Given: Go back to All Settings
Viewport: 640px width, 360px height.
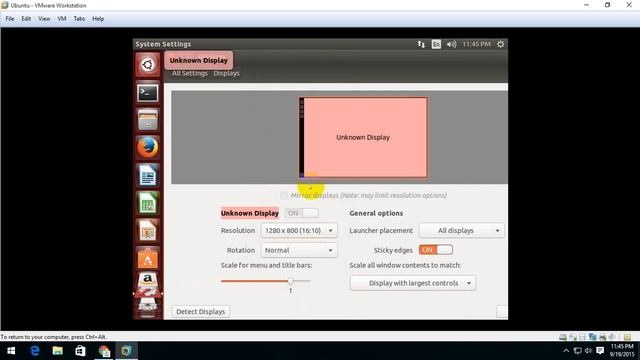Looking at the screenshot, I should [189, 73].
